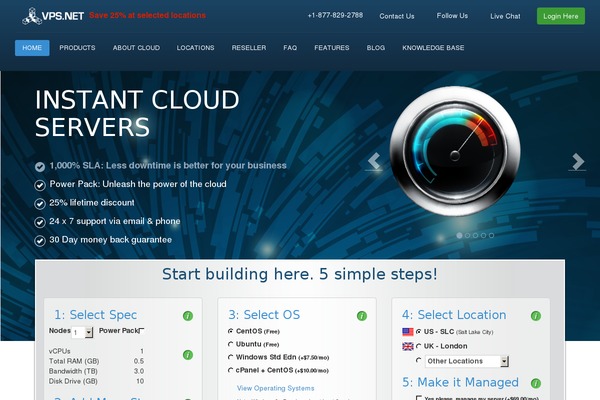Open the HOME tab
Viewport: 600px width, 400px height.
[32, 48]
